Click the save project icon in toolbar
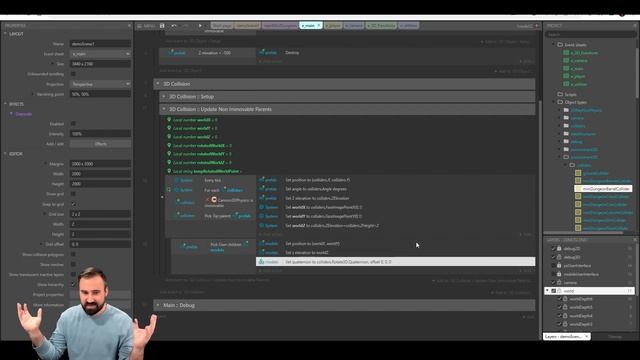 point(162,26)
